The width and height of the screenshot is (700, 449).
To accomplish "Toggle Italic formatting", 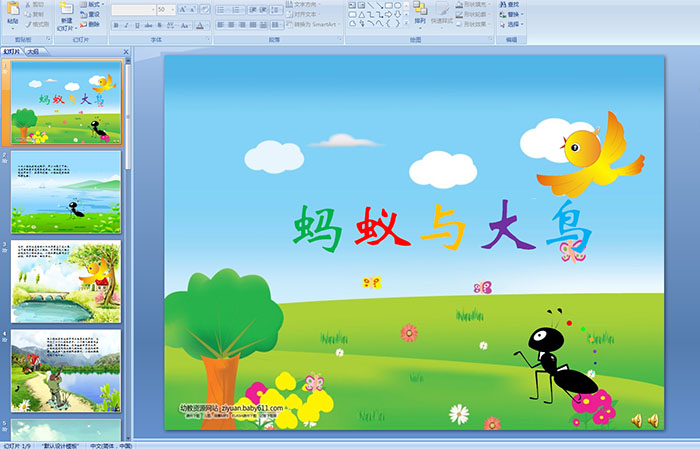I will (129, 25).
